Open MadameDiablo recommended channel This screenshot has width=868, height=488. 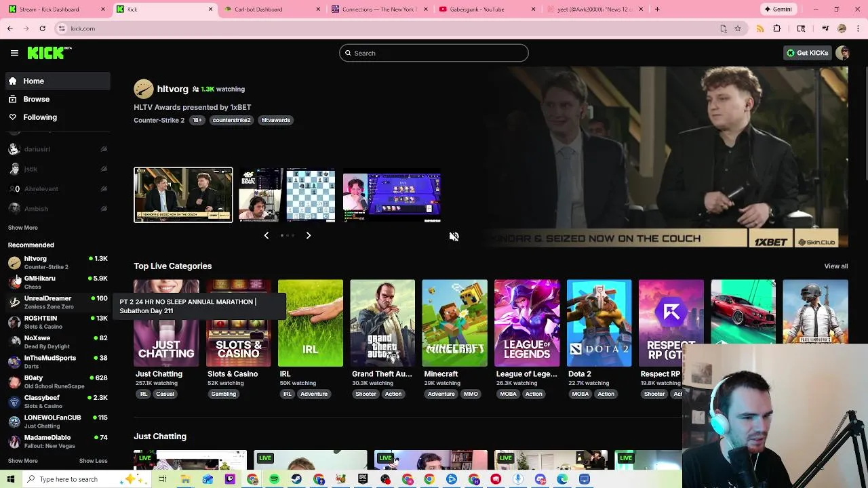tap(58, 441)
